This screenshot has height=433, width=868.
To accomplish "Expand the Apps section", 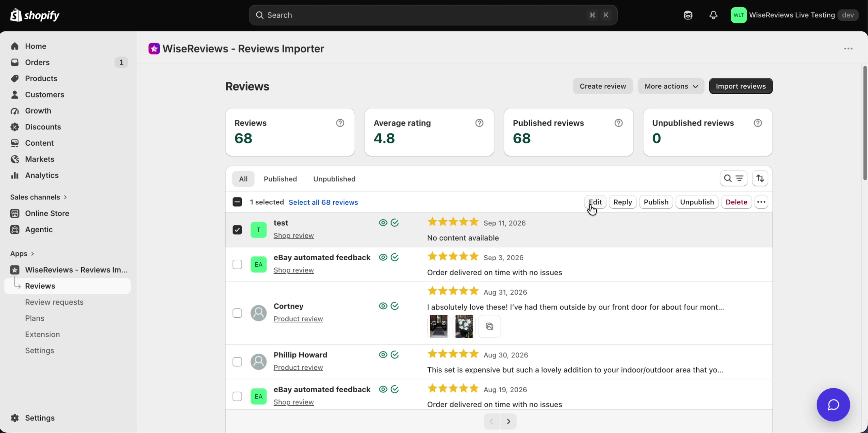I will 22,254.
